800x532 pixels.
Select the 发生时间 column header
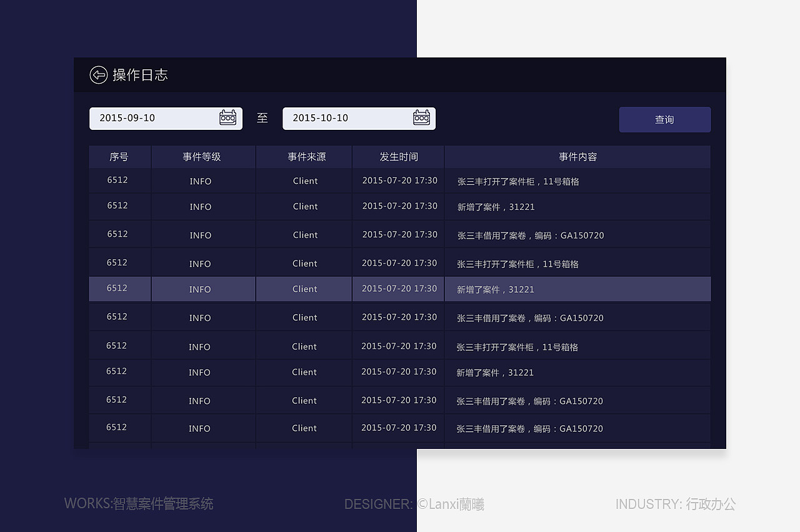coord(397,157)
